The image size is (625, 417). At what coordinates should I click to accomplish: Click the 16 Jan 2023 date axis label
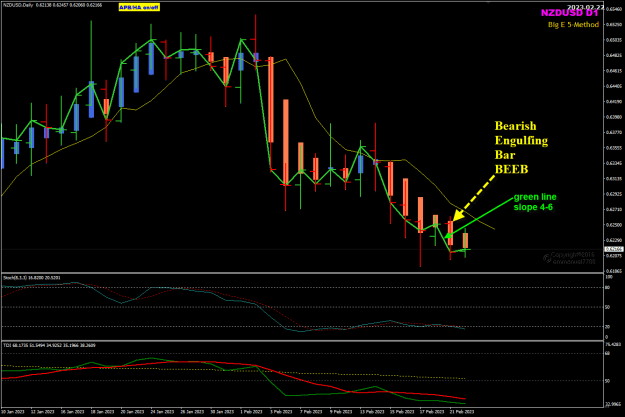point(72,411)
